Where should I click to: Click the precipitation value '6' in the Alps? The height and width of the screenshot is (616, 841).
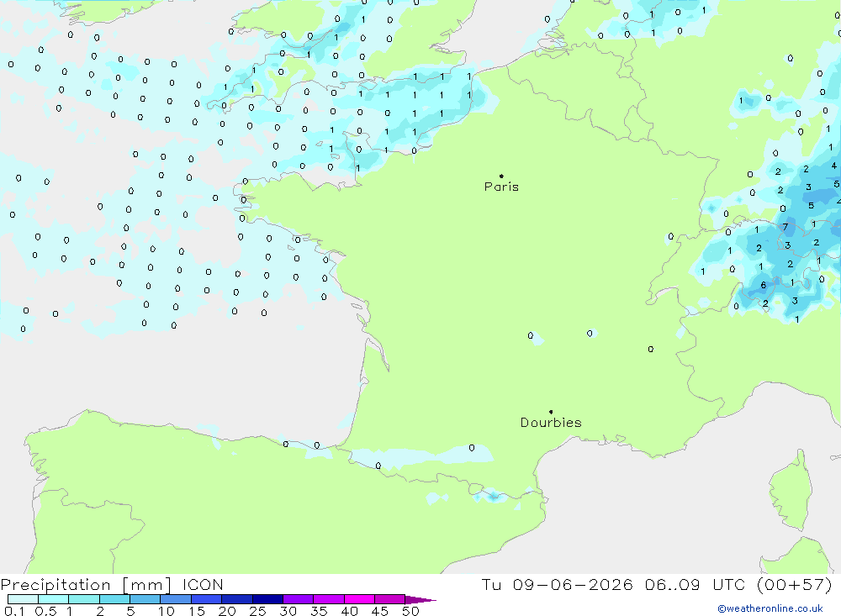point(764,285)
